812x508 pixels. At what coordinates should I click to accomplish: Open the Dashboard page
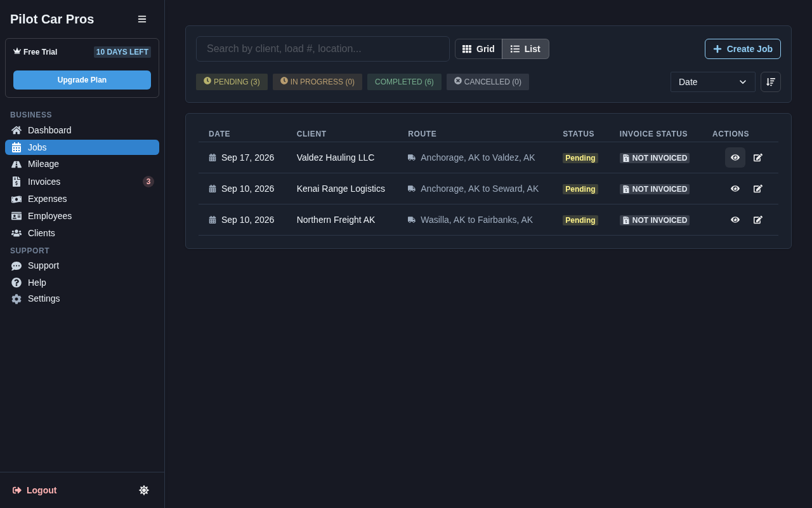(82, 130)
